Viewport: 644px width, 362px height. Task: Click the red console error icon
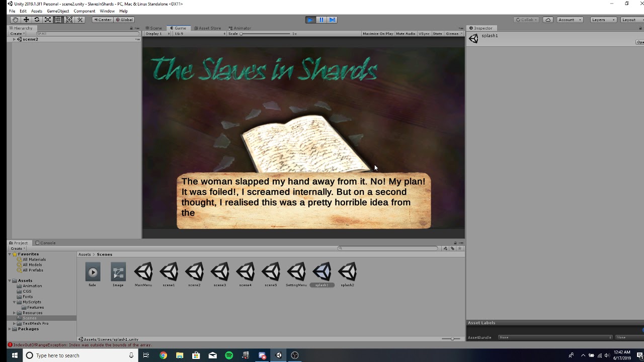[10, 345]
